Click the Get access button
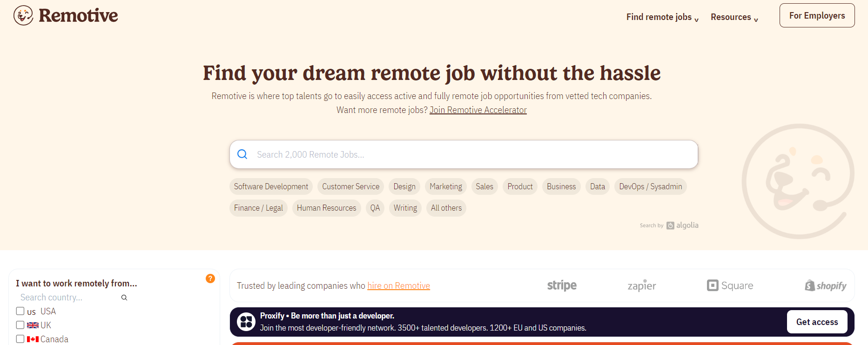This screenshot has width=868, height=345. (x=817, y=322)
